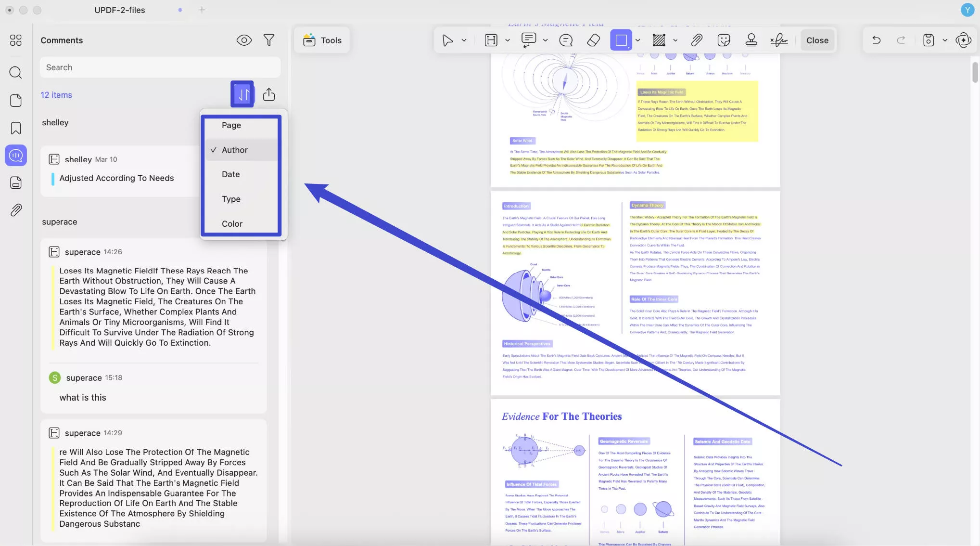Click the yellow highlighted text block in document
The image size is (980, 546).
(697, 112)
